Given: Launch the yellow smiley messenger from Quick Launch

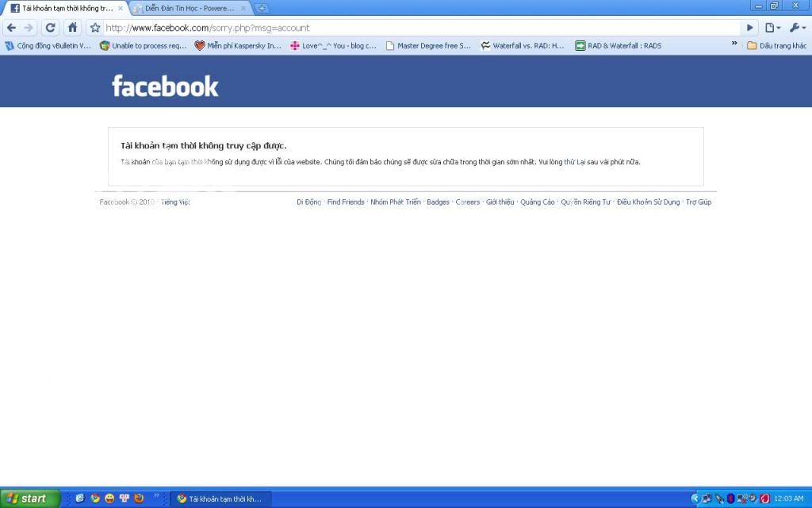Looking at the screenshot, I should click(109, 498).
